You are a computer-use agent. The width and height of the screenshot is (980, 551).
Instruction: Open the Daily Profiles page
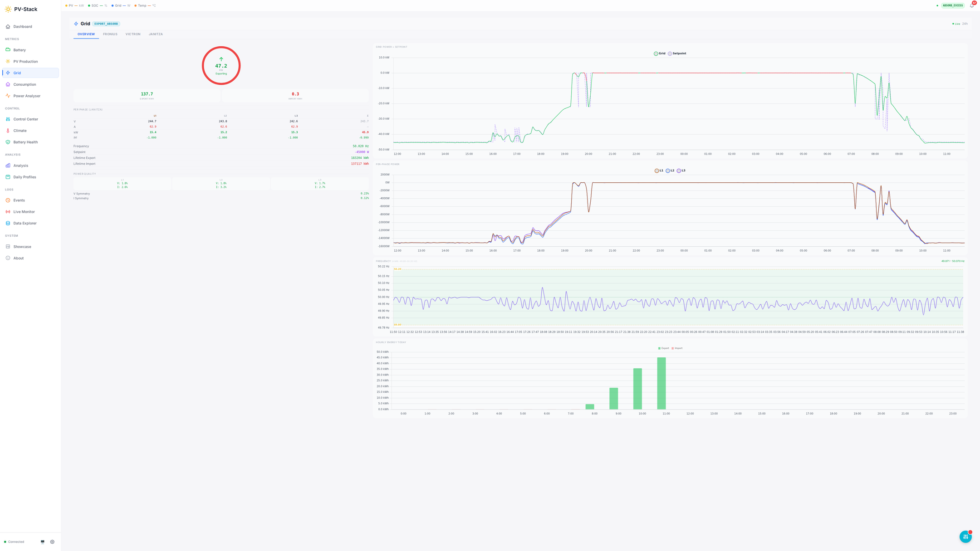pos(24,177)
